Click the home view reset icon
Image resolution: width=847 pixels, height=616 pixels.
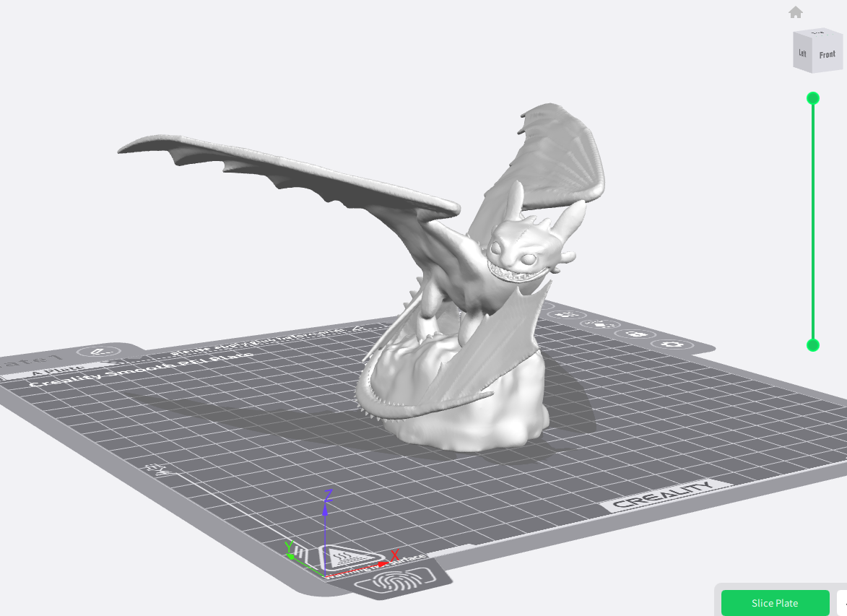795,12
